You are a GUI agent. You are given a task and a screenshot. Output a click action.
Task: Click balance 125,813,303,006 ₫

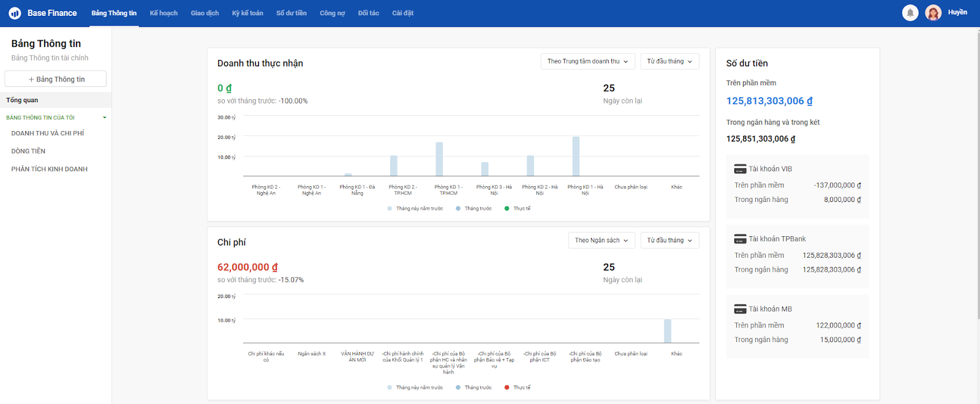point(769,101)
